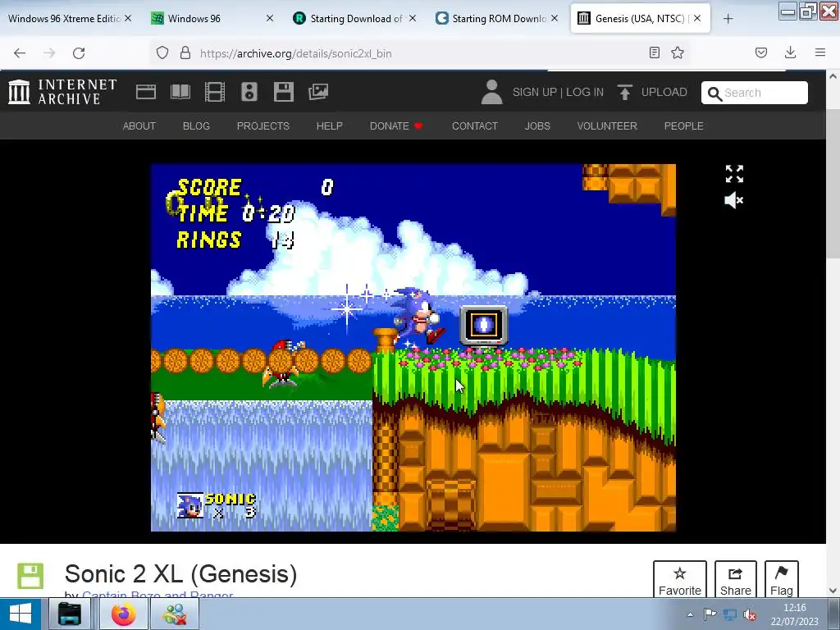The height and width of the screenshot is (630, 840).
Task: Open the downloads panel
Action: pyautogui.click(x=790, y=53)
